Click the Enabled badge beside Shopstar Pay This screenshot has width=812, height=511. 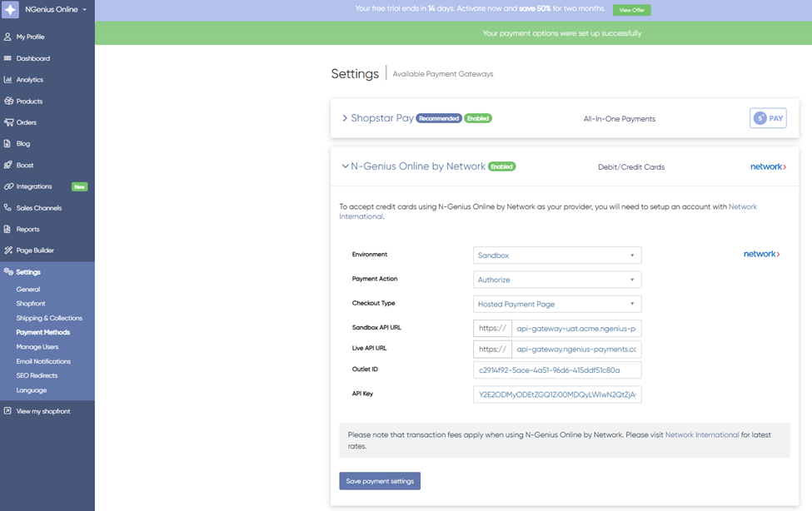478,118
